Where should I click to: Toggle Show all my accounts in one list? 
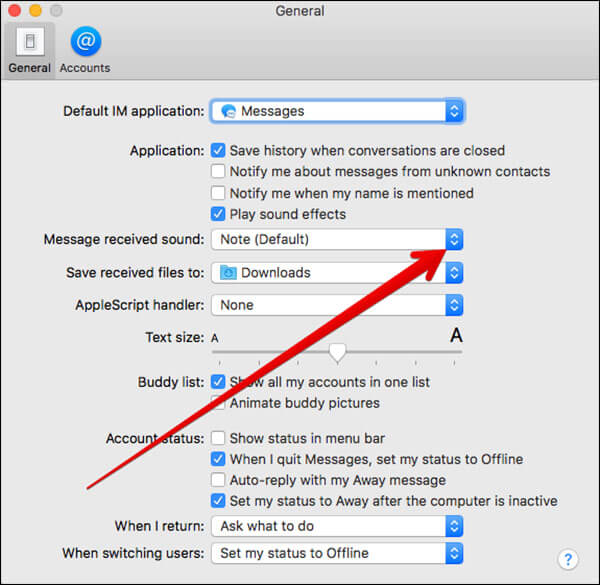click(x=218, y=382)
